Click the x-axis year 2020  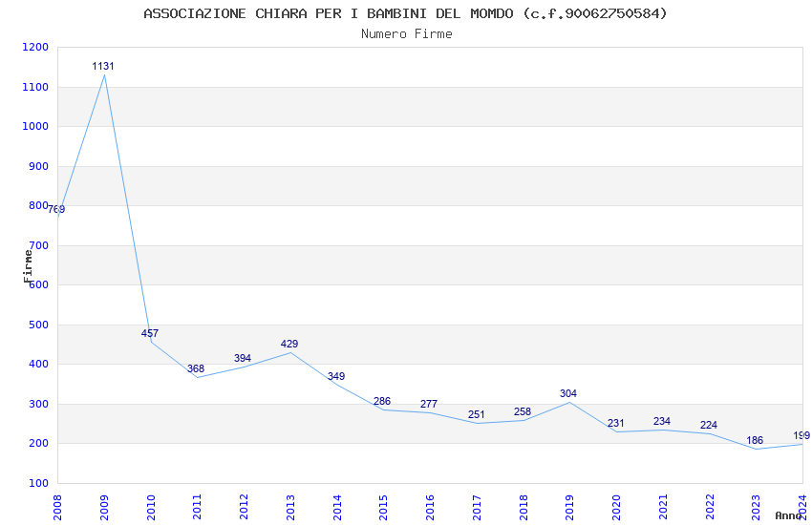pos(617,507)
